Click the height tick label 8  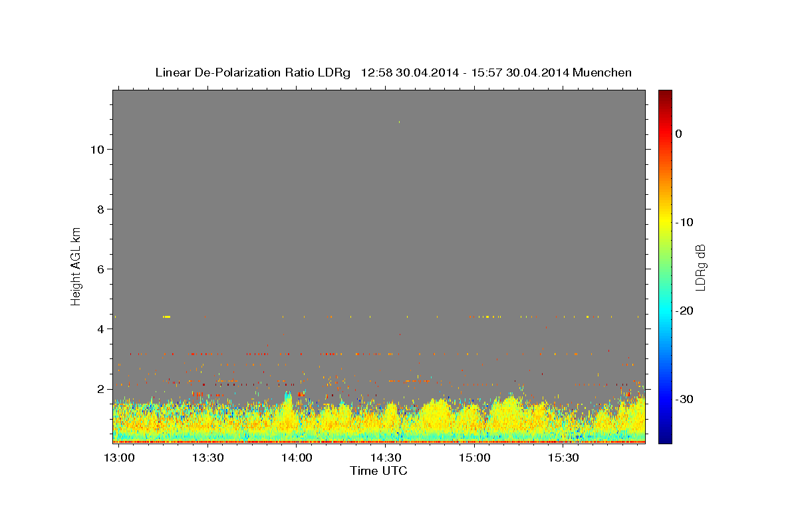click(x=100, y=209)
